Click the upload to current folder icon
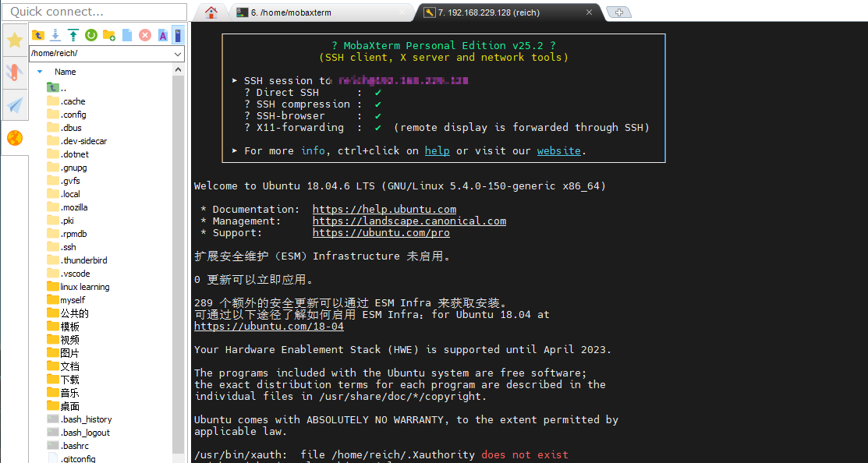 (x=73, y=35)
